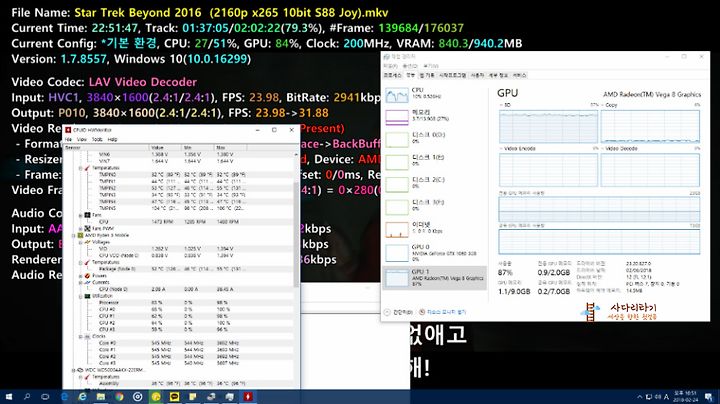The height and width of the screenshot is (404, 720).
Task: Collapse the Utilization node
Action: (80, 296)
